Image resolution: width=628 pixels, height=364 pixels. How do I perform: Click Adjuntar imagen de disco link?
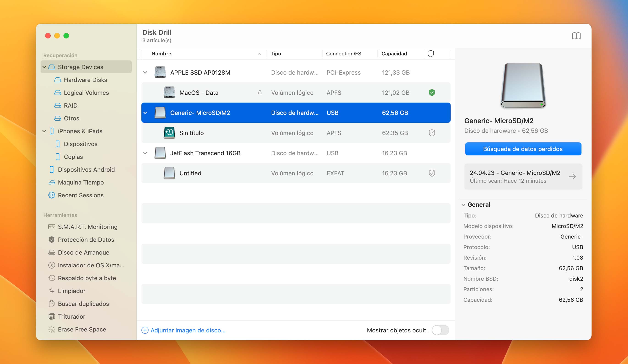tap(184, 330)
